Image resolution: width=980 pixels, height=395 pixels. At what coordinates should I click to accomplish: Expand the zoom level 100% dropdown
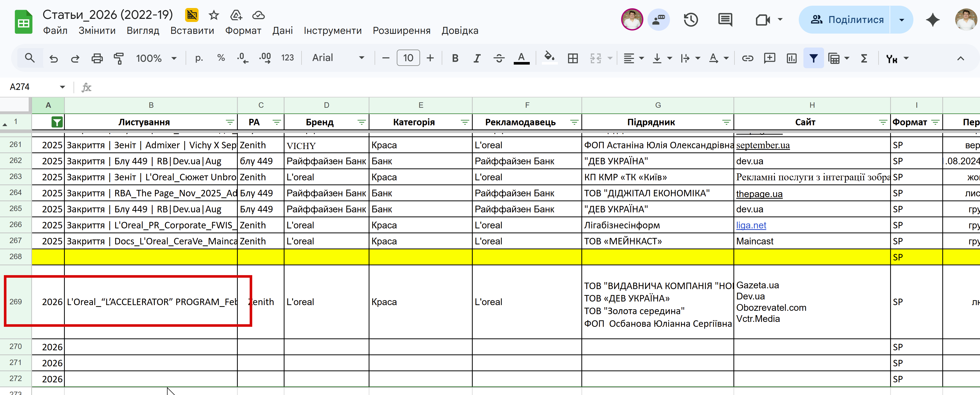pos(174,58)
